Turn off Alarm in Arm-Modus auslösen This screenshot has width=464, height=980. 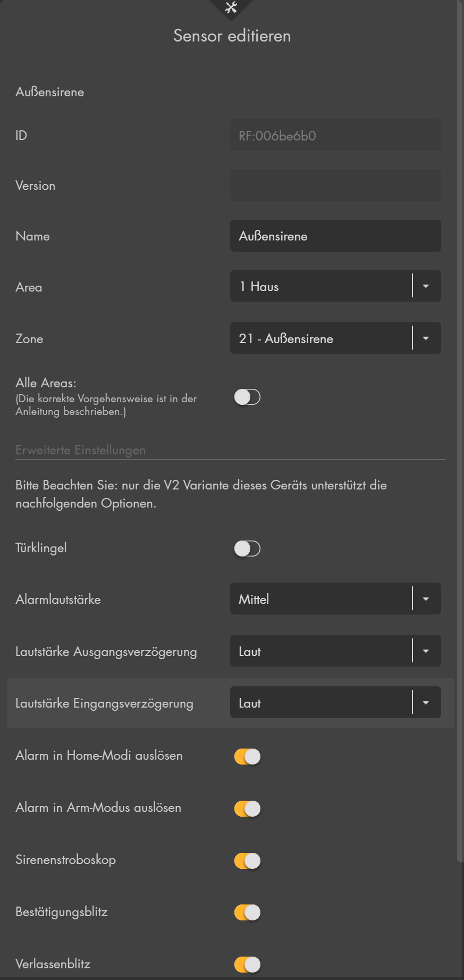[247, 809]
